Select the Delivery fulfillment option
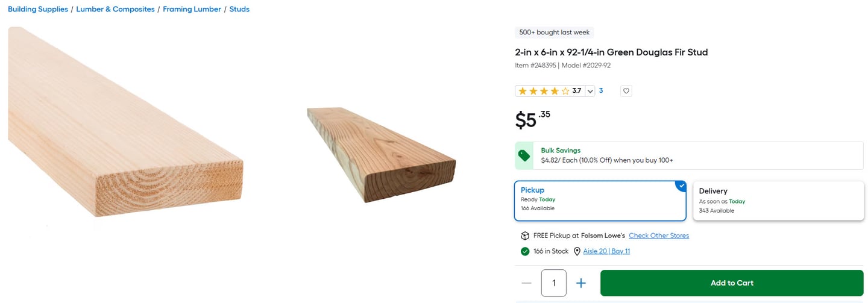Viewport: 868px width, 303px height. pos(778,201)
